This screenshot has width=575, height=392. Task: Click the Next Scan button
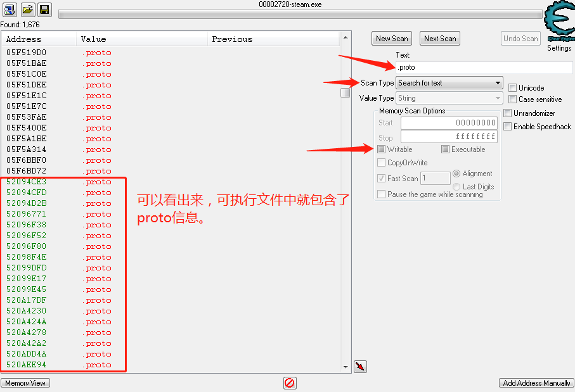440,39
